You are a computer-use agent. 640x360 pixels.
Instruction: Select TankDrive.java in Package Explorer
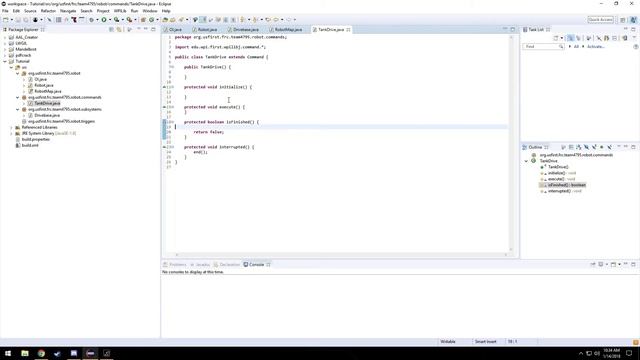click(47, 103)
